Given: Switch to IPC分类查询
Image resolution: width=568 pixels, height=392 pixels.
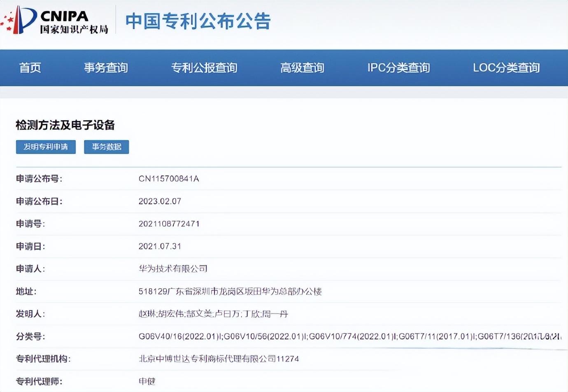Looking at the screenshot, I should pos(398,68).
